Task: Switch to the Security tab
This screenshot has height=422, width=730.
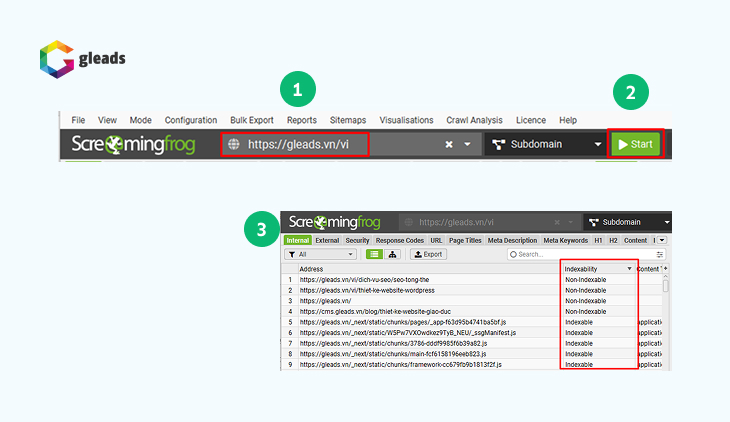Action: click(357, 240)
